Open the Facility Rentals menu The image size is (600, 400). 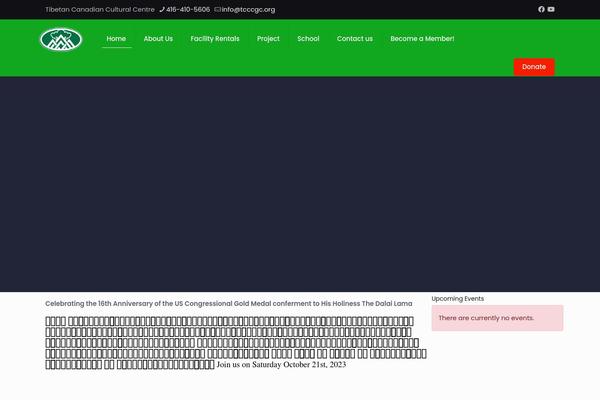(x=215, y=39)
